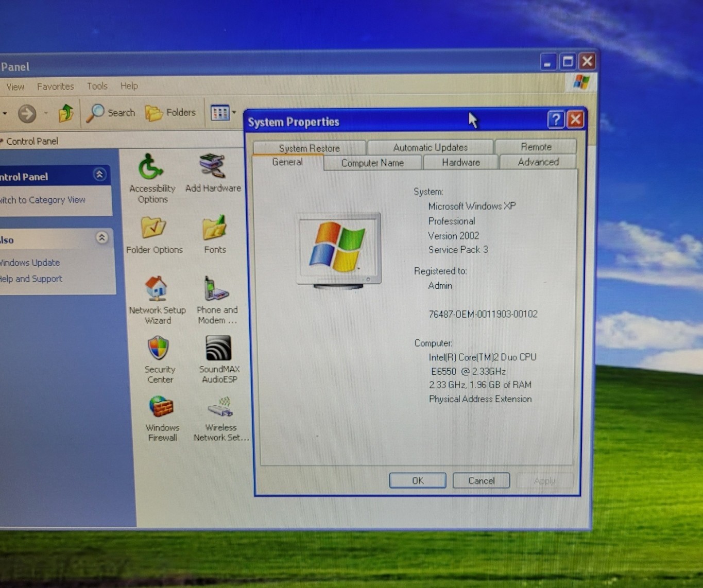Screen dimensions: 703x588
Task: Switch to the Automatic Updates tab
Action: tap(431, 147)
